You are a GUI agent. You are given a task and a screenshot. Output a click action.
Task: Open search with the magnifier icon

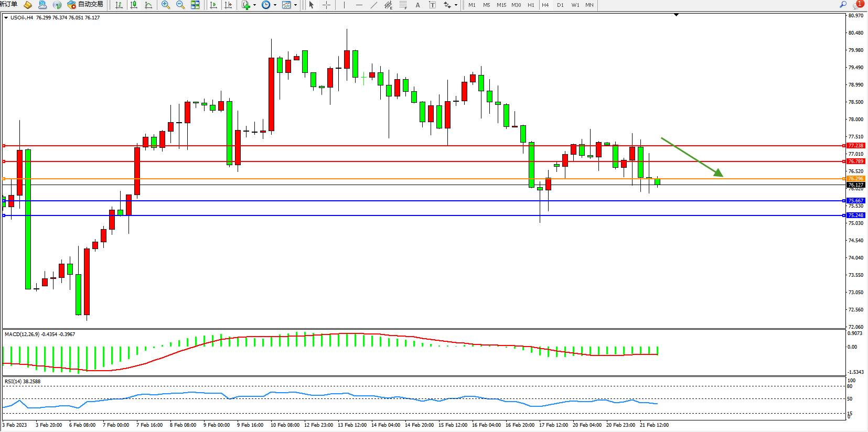(x=843, y=4)
